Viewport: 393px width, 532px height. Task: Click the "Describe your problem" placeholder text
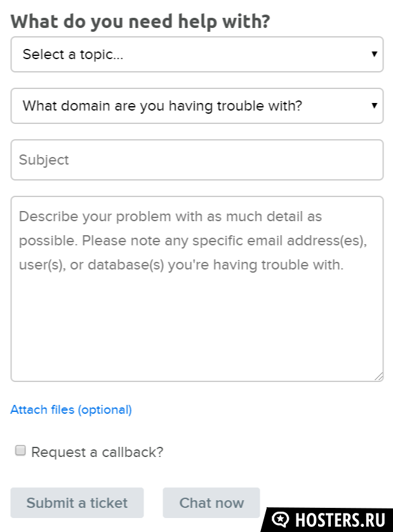click(193, 240)
